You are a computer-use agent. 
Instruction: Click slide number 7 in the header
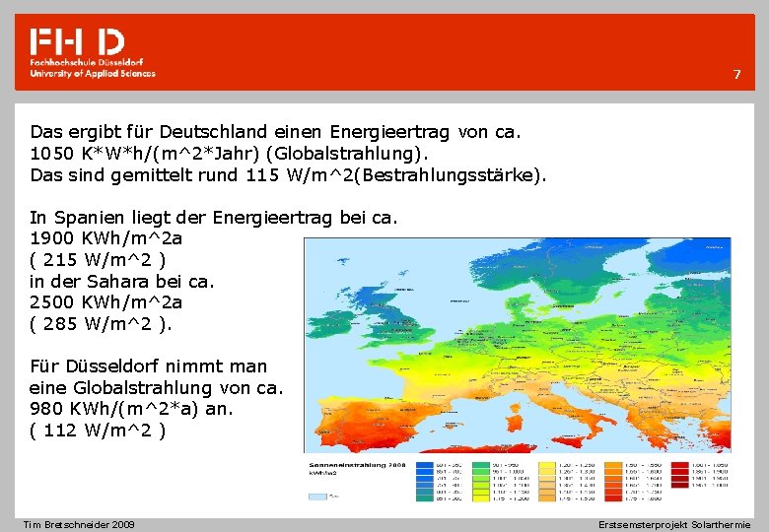[x=736, y=75]
